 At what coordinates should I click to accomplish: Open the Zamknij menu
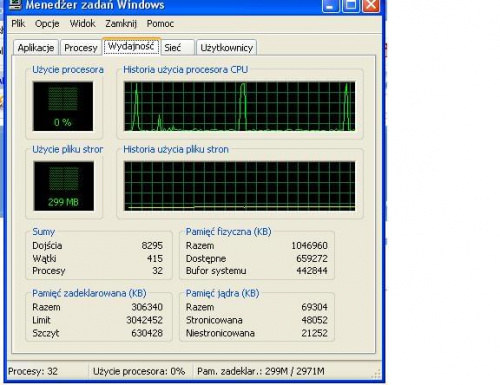[x=121, y=24]
